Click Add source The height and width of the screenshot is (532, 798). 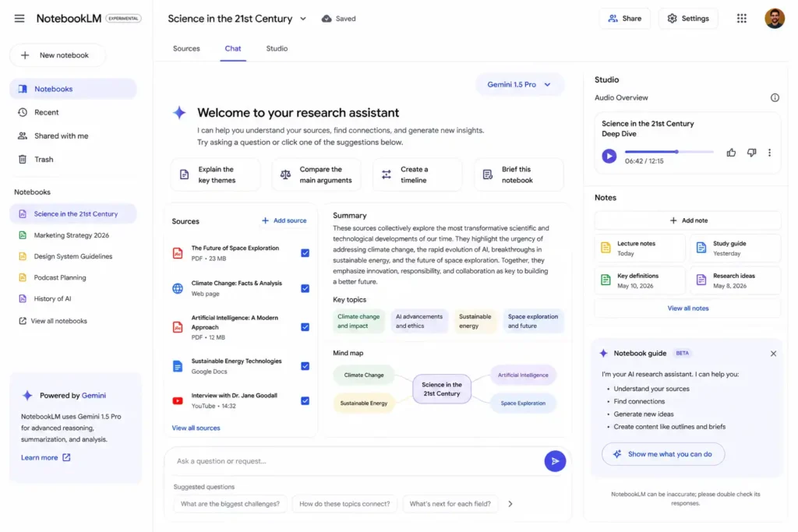[284, 220]
